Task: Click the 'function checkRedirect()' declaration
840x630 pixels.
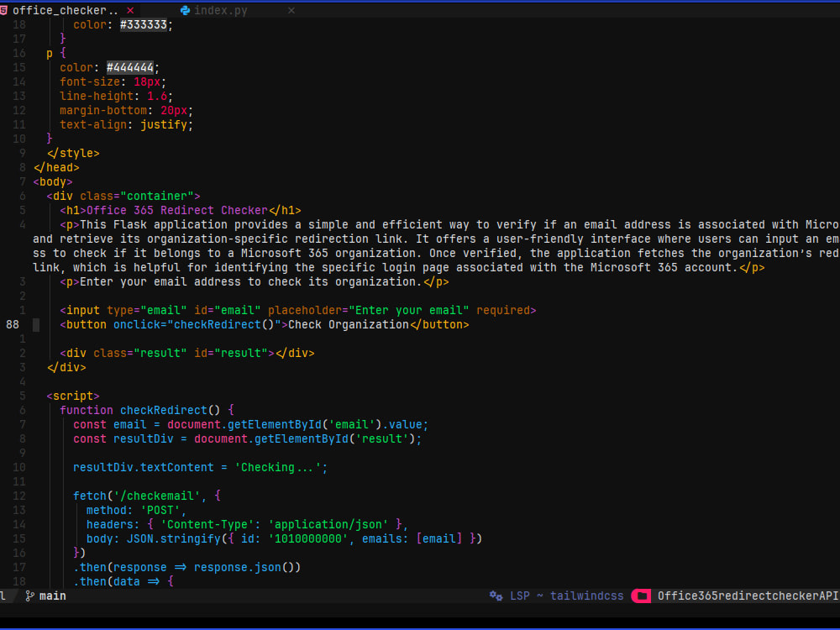Action: coord(147,411)
